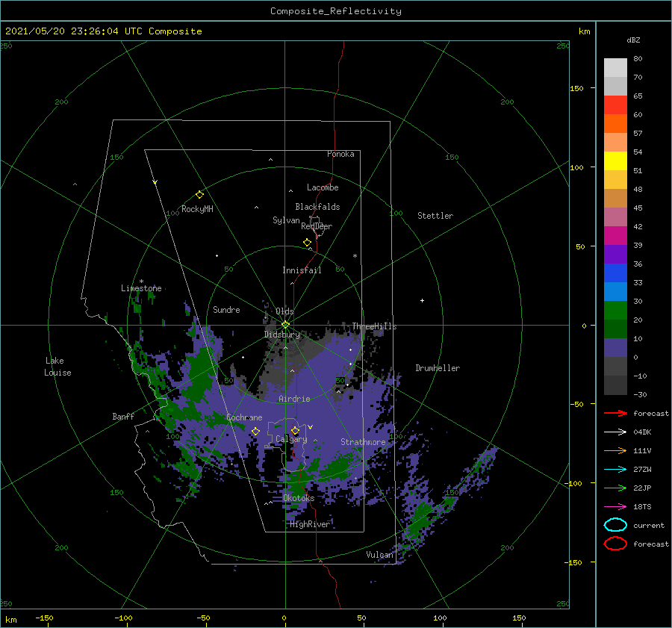Viewport: 672px width, 628px height.
Task: Click the radar-center diamond at Olds
Action: (x=285, y=325)
